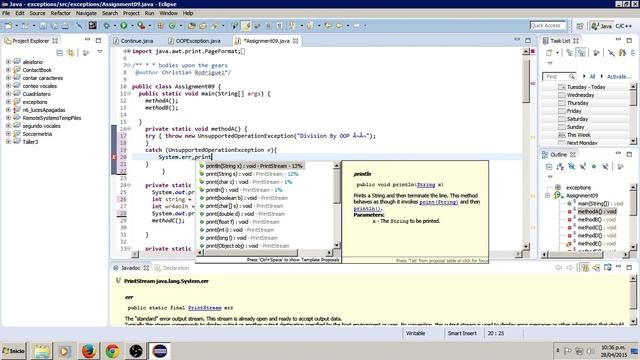This screenshot has width=640, height=360.
Task: Click the New Java Class icon
Action: click(x=172, y=26)
